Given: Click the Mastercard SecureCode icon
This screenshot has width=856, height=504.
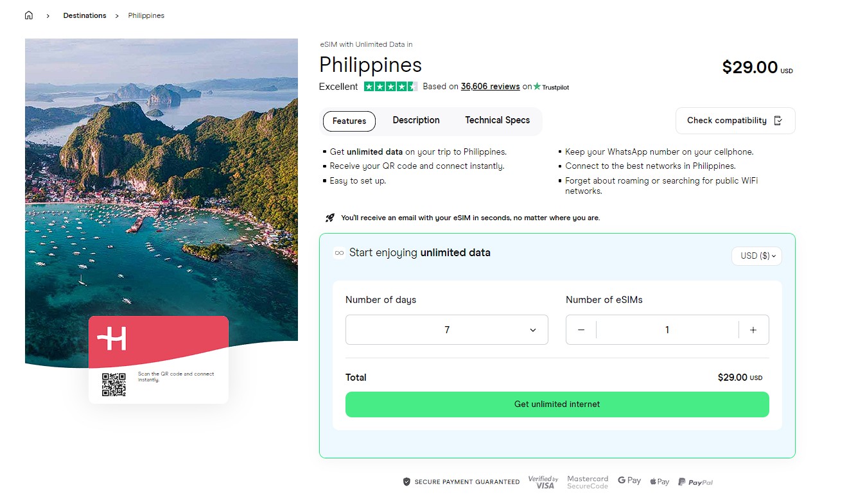Looking at the screenshot, I should click(587, 481).
